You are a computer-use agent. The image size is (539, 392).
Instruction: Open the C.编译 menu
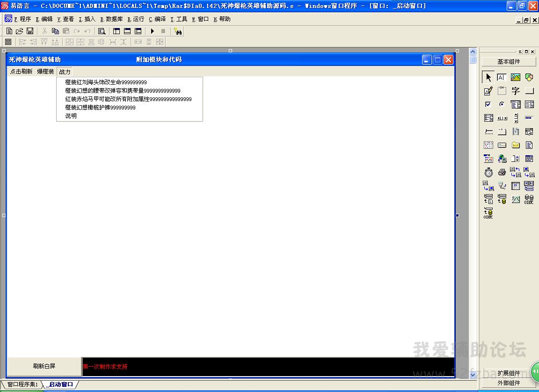157,19
